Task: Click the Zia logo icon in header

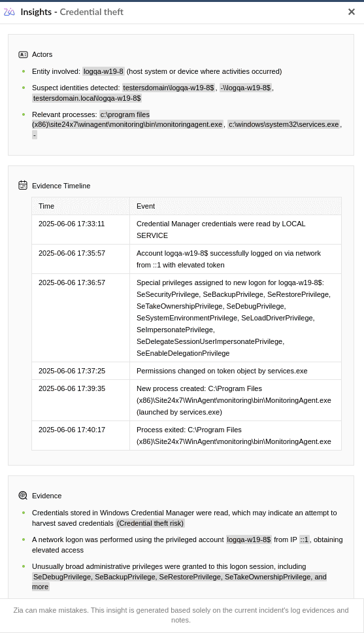Action: (x=9, y=12)
